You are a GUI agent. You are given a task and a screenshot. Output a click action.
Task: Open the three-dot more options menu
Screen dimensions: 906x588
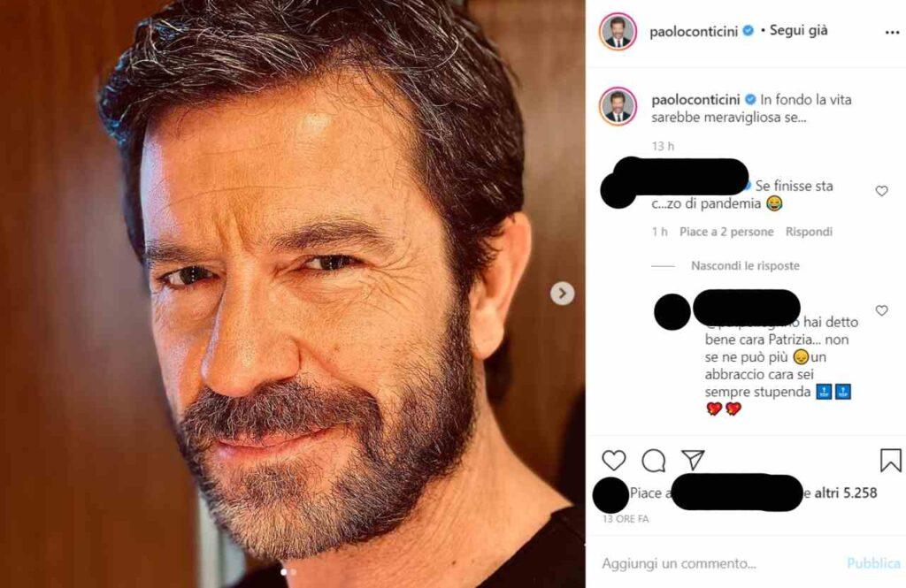(x=891, y=31)
